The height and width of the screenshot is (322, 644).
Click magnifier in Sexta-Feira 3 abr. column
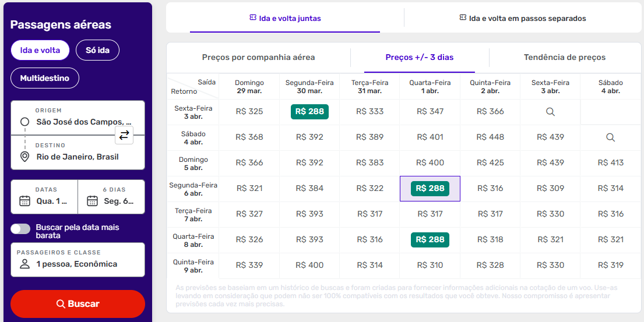(550, 112)
